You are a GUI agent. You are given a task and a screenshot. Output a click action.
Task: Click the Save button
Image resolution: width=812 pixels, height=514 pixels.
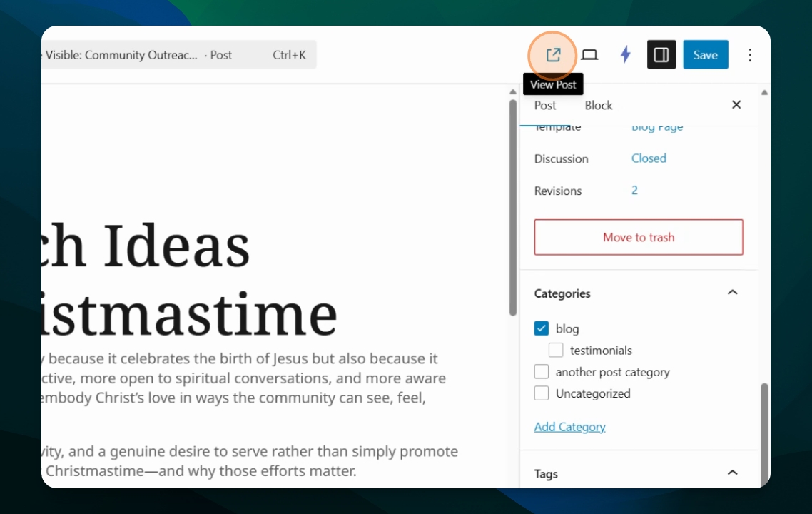coord(705,54)
